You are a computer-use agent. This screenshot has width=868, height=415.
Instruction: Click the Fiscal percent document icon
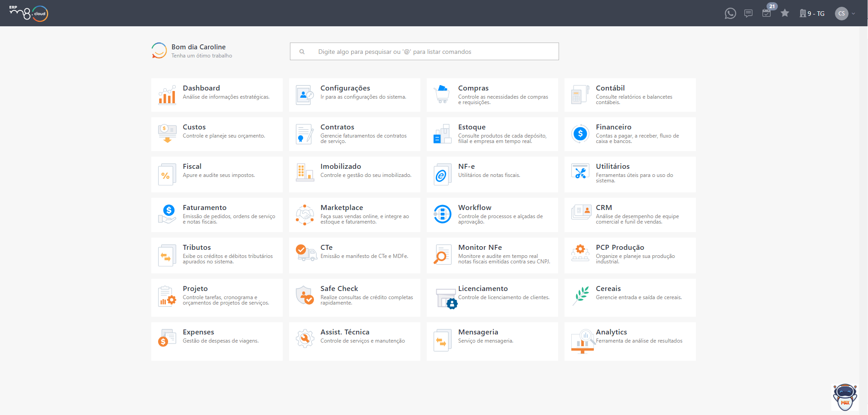[167, 174]
